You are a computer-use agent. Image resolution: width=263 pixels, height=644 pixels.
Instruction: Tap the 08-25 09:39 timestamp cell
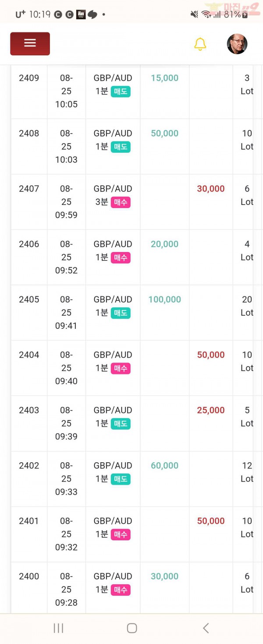(x=66, y=423)
